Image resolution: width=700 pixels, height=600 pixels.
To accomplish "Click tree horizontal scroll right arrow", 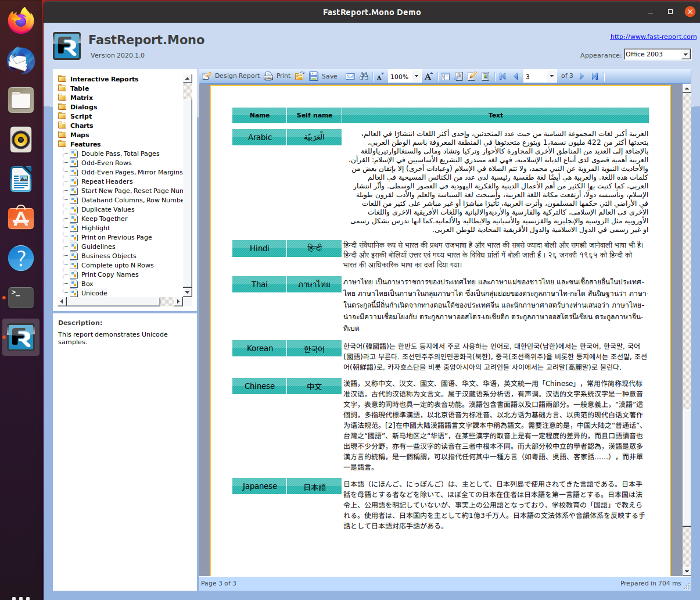I will point(178,301).
